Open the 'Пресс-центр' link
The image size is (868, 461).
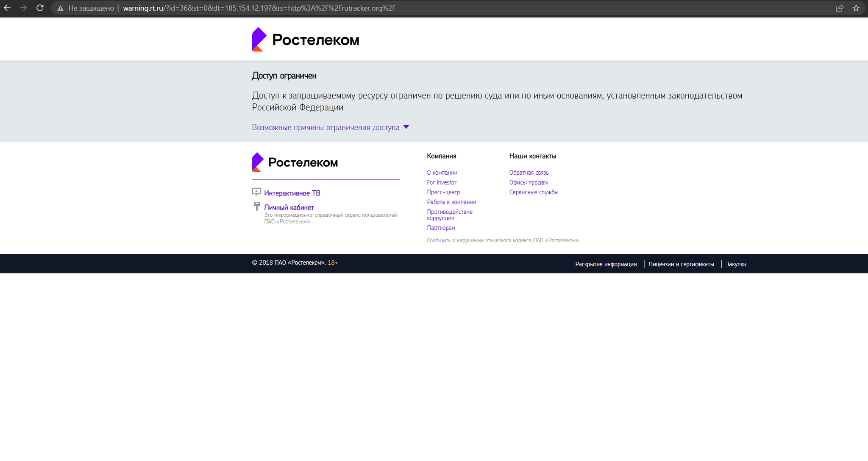tap(443, 192)
